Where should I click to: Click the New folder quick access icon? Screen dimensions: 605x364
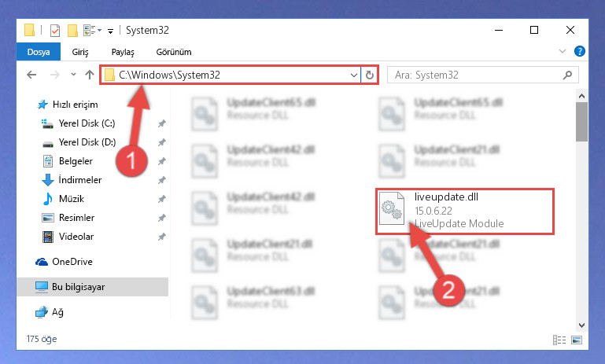pyautogui.click(x=72, y=30)
